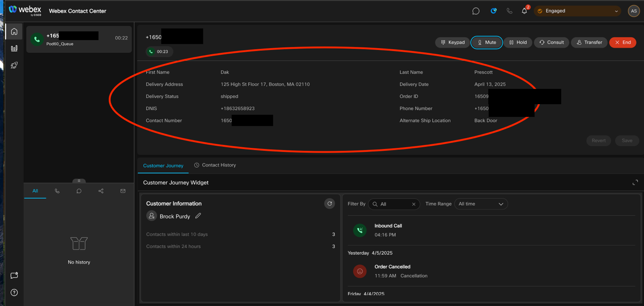644x306 pixels.
Task: Open the Keypad
Action: pyautogui.click(x=452, y=43)
